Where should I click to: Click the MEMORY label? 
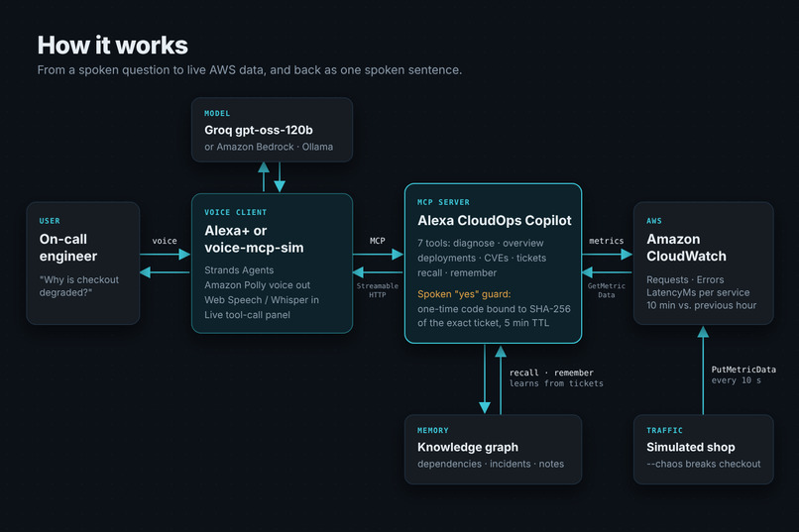pyautogui.click(x=433, y=430)
